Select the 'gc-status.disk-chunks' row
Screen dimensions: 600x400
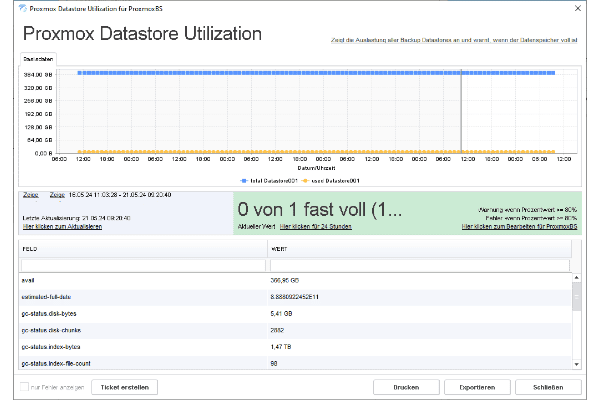tap(295, 330)
